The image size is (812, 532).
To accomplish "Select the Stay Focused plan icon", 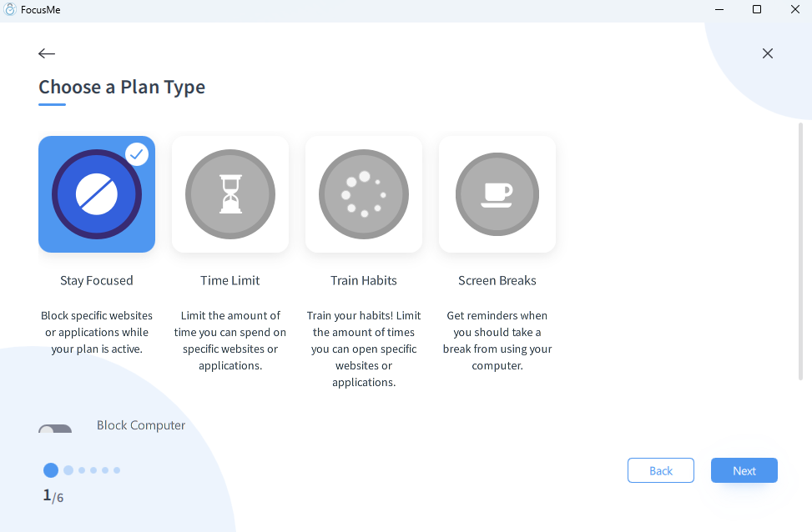I will (x=97, y=194).
